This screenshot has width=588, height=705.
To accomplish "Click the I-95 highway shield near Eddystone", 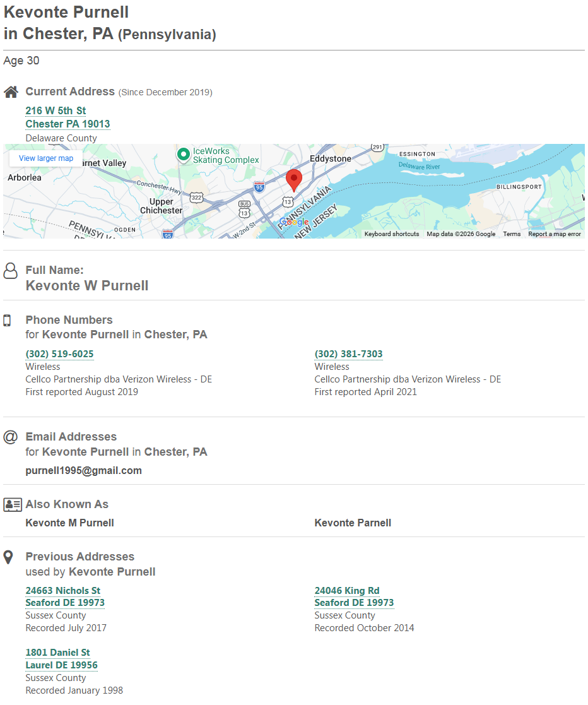I will click(x=259, y=186).
